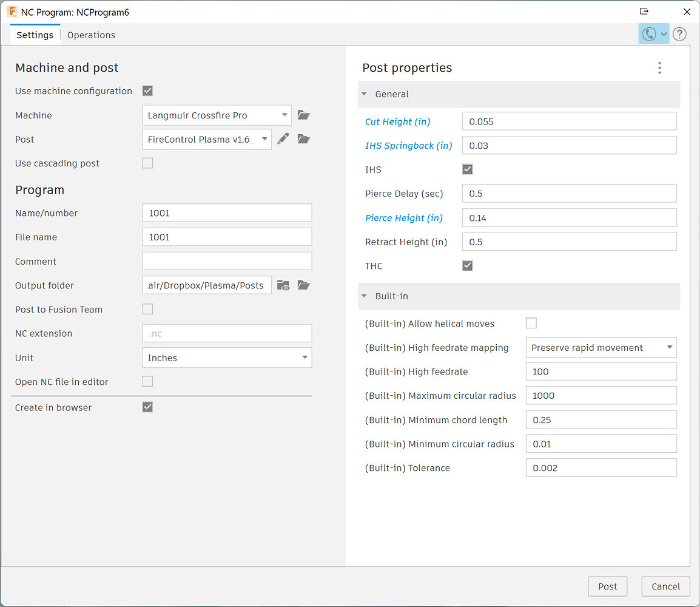Open the Post properties three-dot menu
The width and height of the screenshot is (700, 607).
tap(659, 68)
